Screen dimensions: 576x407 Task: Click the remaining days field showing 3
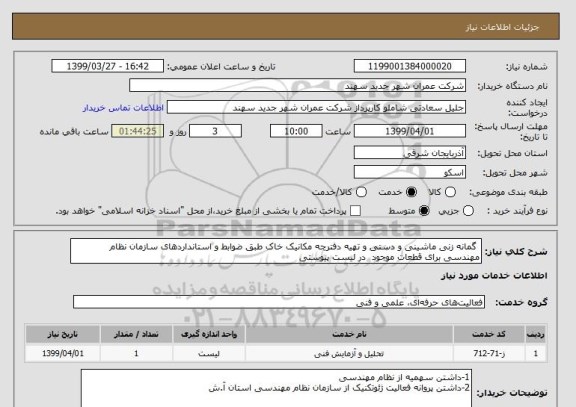[215, 131]
